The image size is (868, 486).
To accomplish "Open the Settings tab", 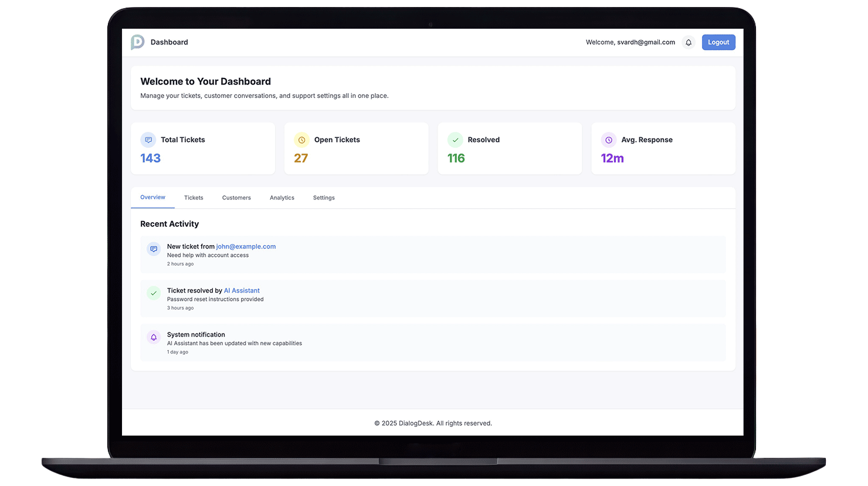I will (324, 198).
